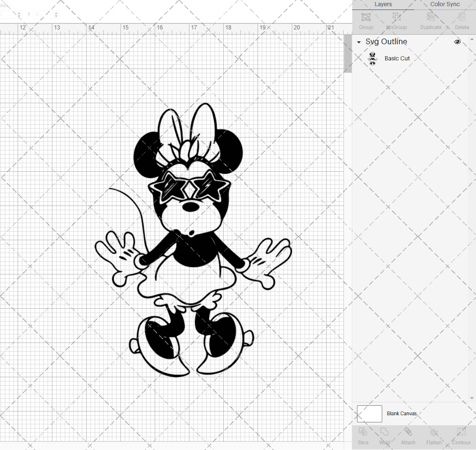
Task: Select the Minnie Mouse image on canvas
Action: coord(193,240)
